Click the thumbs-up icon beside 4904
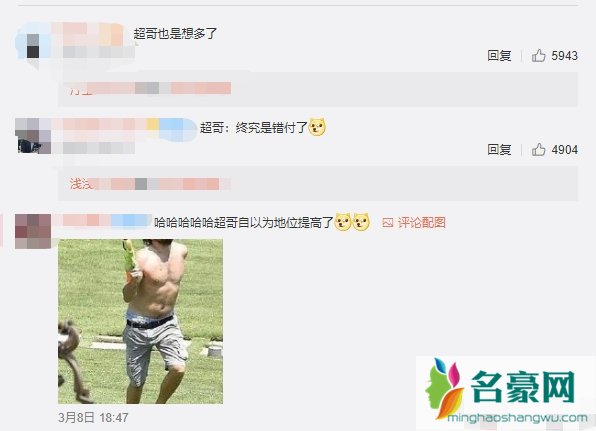Screen dimensions: 596x431 [x=538, y=150]
